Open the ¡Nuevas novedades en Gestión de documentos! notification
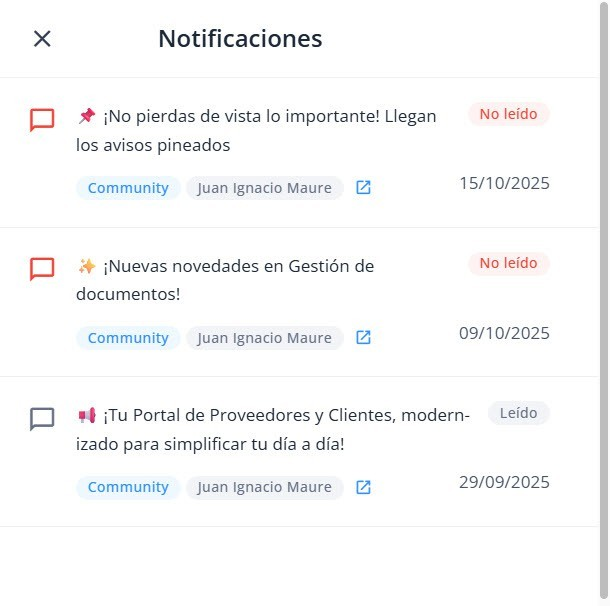The width and height of the screenshot is (610, 606). coord(225,280)
